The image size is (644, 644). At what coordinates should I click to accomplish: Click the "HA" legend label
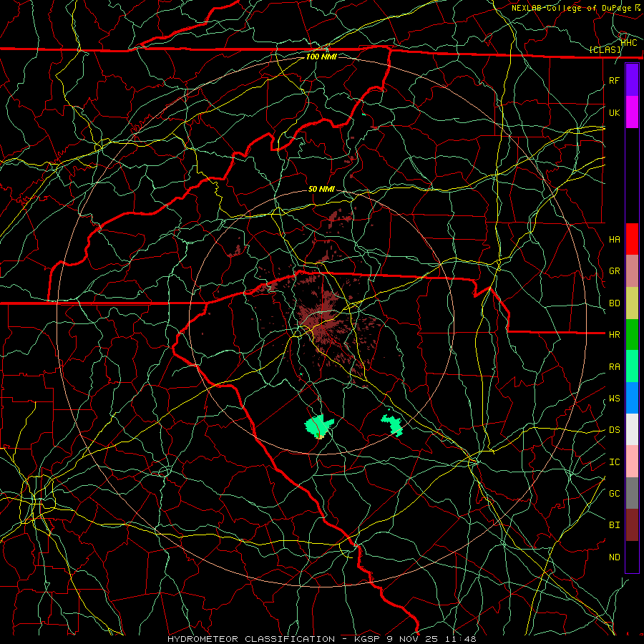(x=614, y=239)
